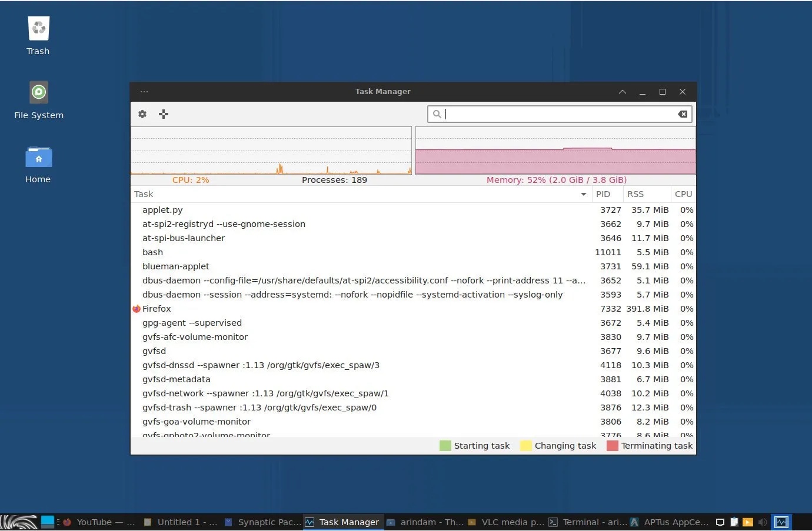Open the Task column sort dropdown
Image resolution: width=812 pixels, height=531 pixels.
coord(583,193)
